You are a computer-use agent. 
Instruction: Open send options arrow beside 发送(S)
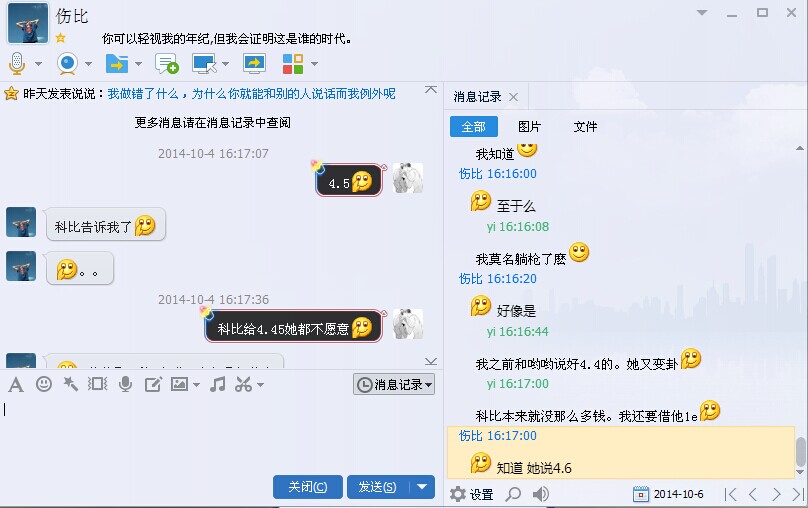422,487
